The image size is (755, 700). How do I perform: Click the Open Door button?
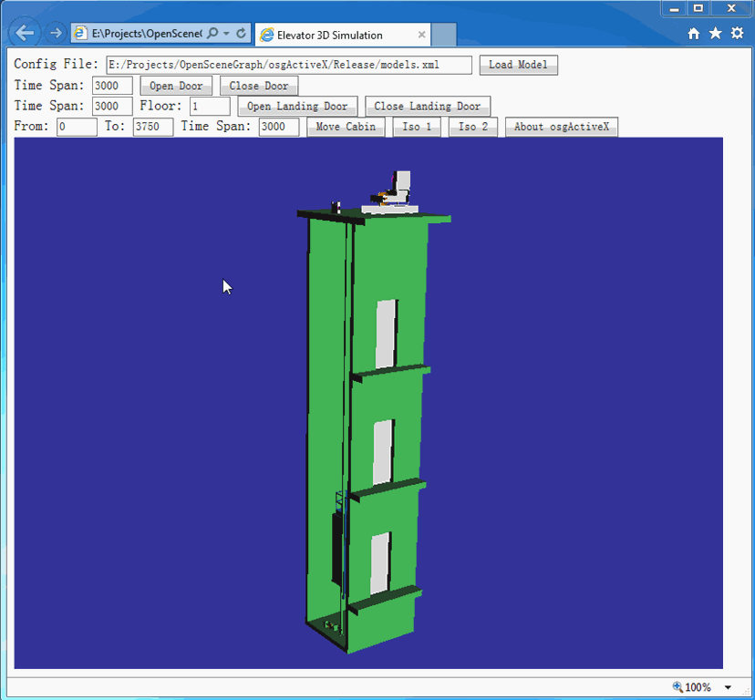176,86
